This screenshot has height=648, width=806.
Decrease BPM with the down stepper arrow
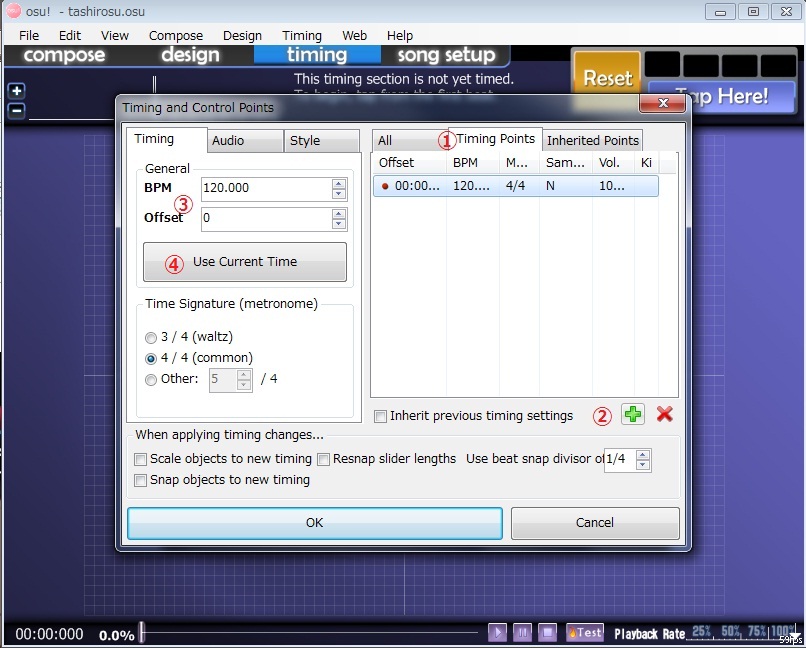click(x=339, y=194)
